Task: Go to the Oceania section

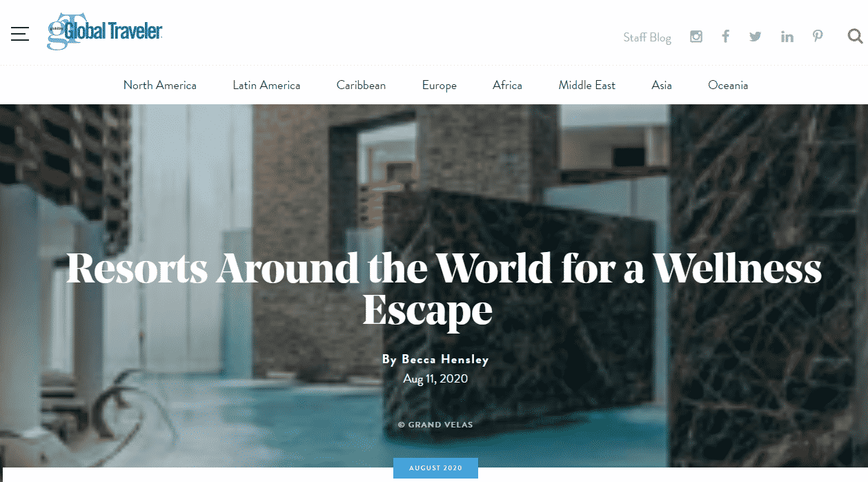Action: 728,86
